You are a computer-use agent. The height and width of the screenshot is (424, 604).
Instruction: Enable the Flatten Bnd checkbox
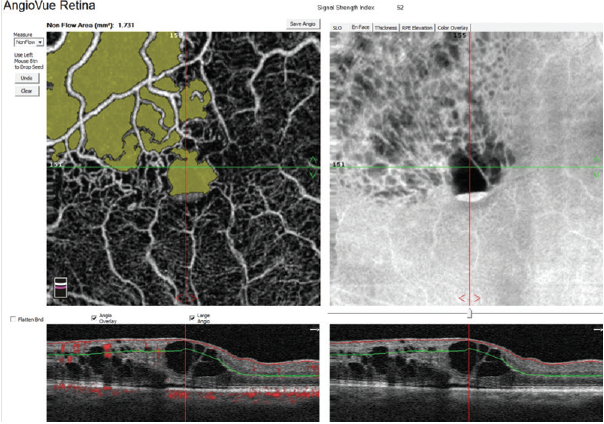point(12,319)
